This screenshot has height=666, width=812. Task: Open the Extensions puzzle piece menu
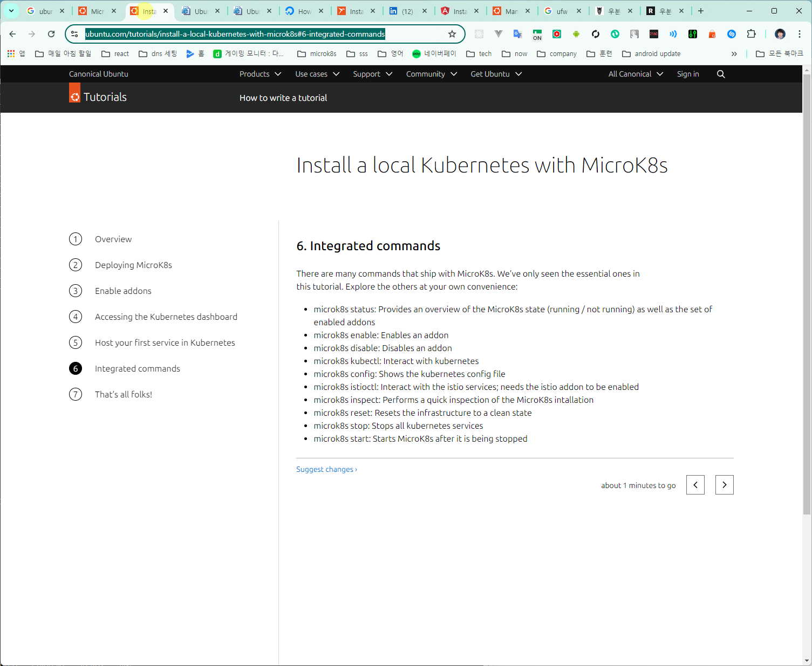pos(751,34)
